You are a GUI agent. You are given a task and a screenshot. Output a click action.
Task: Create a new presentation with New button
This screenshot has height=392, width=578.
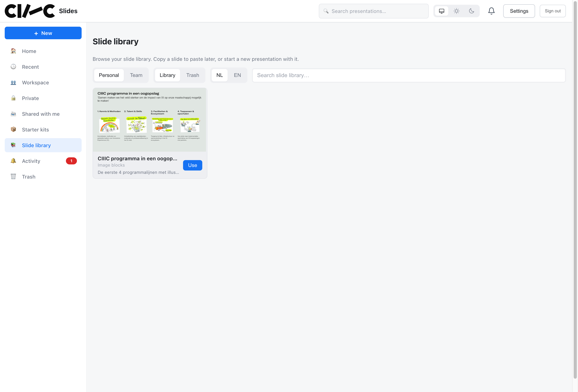click(x=43, y=33)
